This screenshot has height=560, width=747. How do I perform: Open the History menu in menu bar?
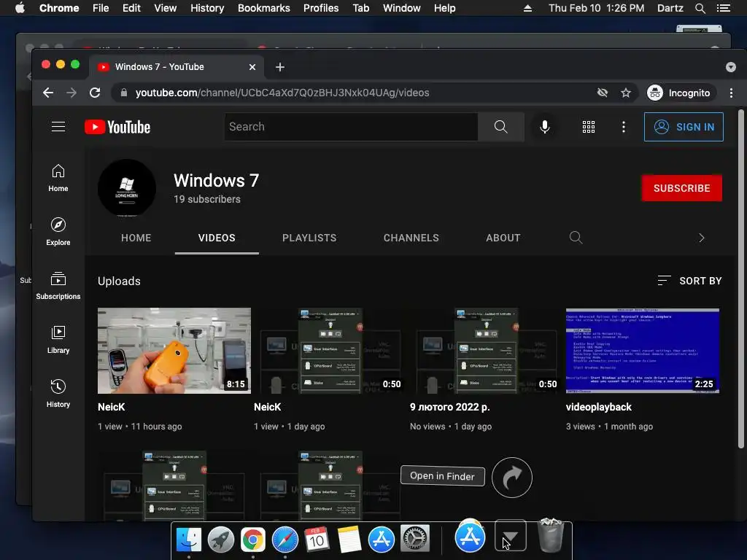click(x=207, y=8)
